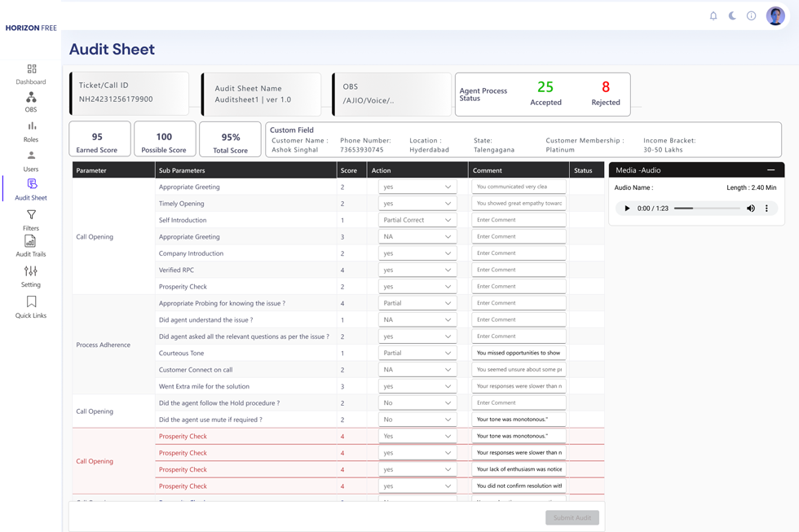The image size is (799, 532).
Task: Open user profile avatar
Action: 775,15
